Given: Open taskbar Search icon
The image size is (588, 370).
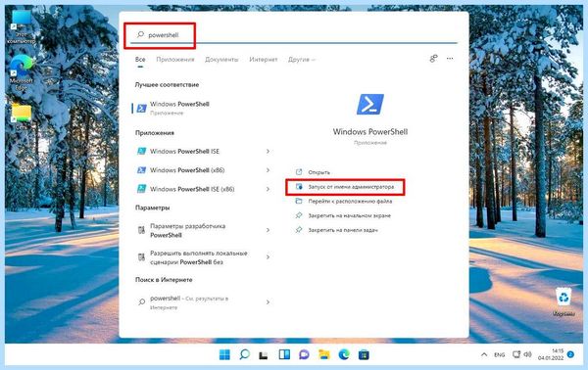Looking at the screenshot, I should (244, 354).
